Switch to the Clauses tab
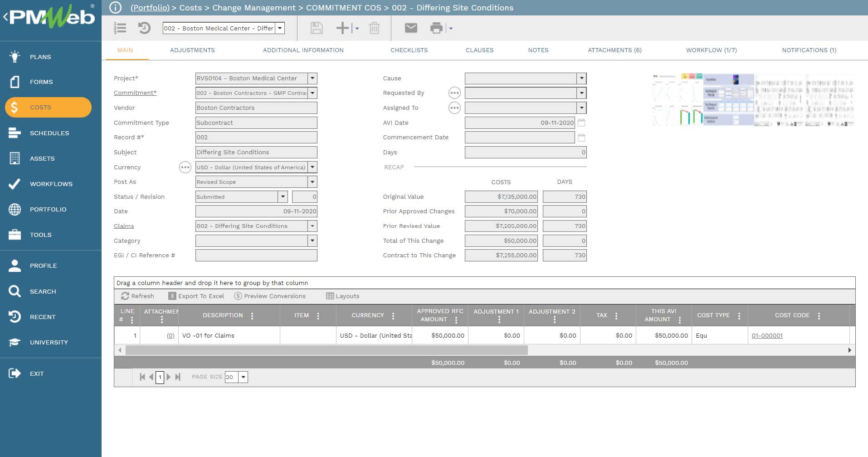 [x=479, y=50]
